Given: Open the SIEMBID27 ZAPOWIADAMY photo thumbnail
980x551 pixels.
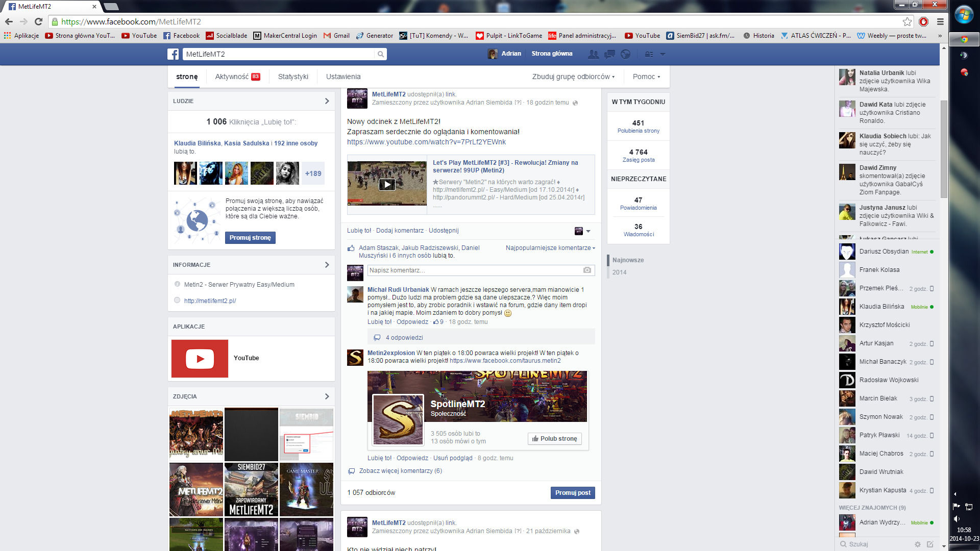Looking at the screenshot, I should [x=252, y=490].
